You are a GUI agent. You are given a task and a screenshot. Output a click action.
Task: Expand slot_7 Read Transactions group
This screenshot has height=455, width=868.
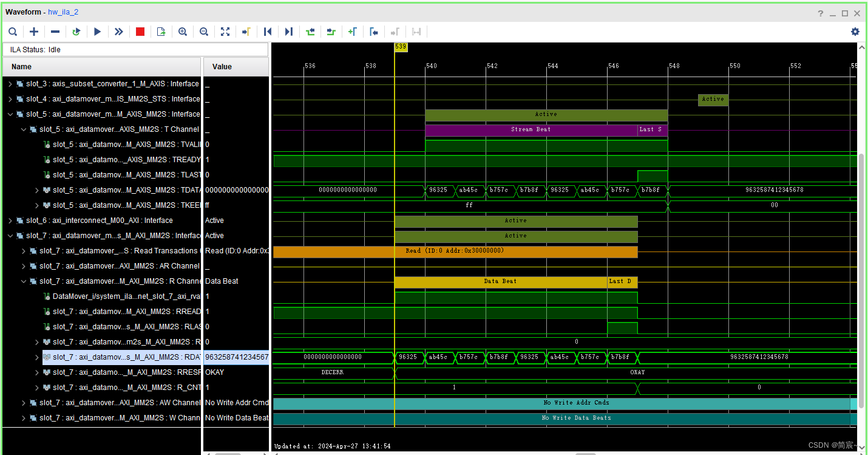(24, 251)
